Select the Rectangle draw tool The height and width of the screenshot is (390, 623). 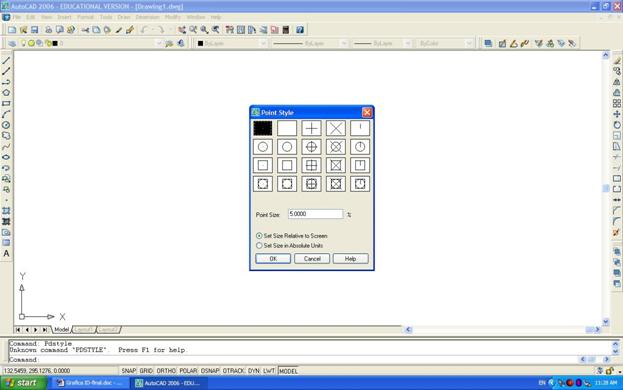click(x=6, y=103)
